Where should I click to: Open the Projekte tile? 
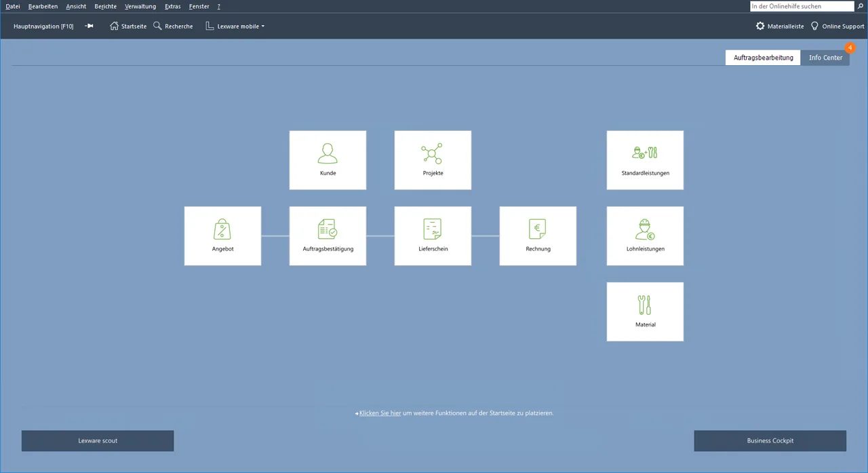coord(433,160)
